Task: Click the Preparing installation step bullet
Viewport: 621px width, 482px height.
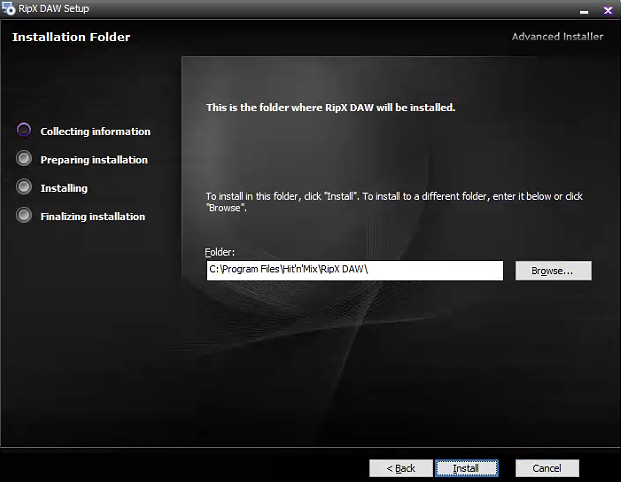Action: (x=24, y=159)
